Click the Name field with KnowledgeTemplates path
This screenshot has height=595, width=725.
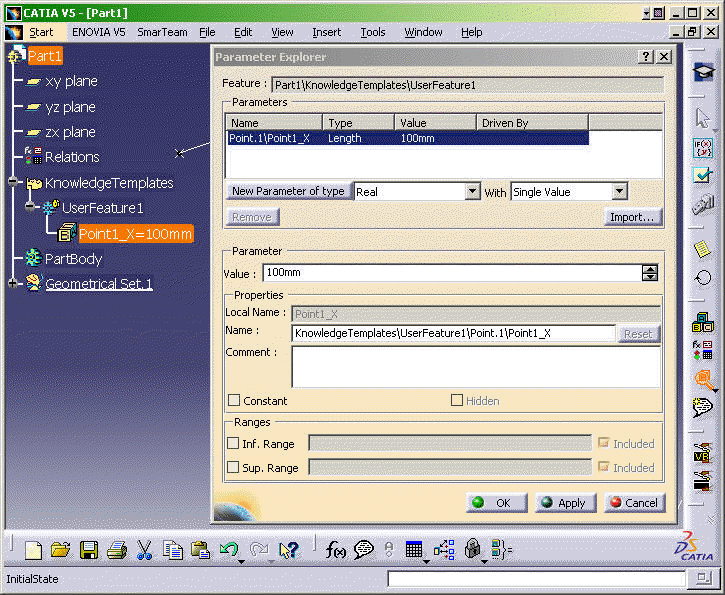[453, 333]
